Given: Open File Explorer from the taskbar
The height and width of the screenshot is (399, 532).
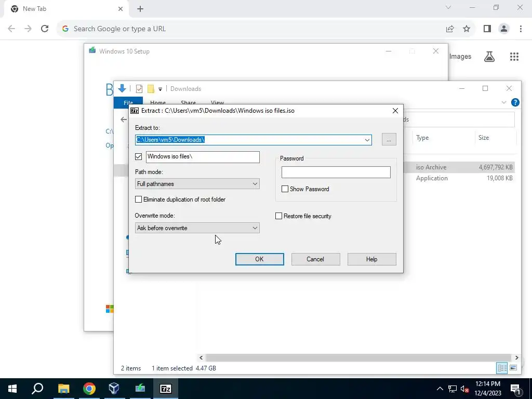Looking at the screenshot, I should [x=63, y=389].
